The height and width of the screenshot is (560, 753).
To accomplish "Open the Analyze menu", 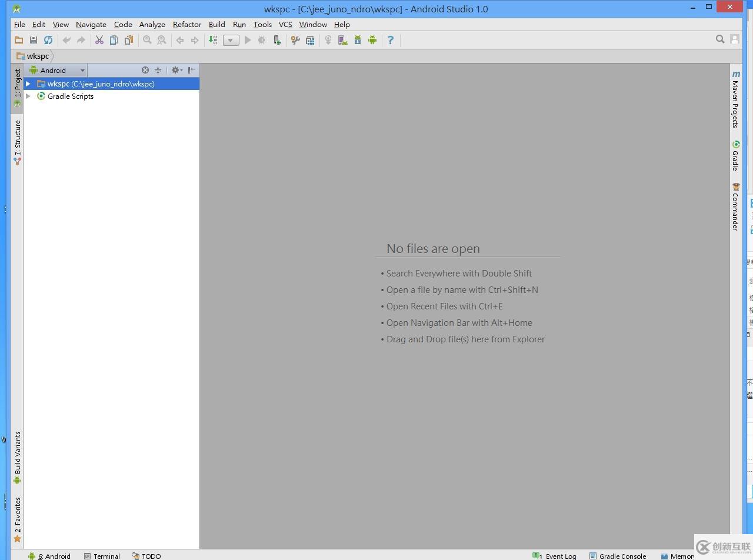I will (152, 25).
